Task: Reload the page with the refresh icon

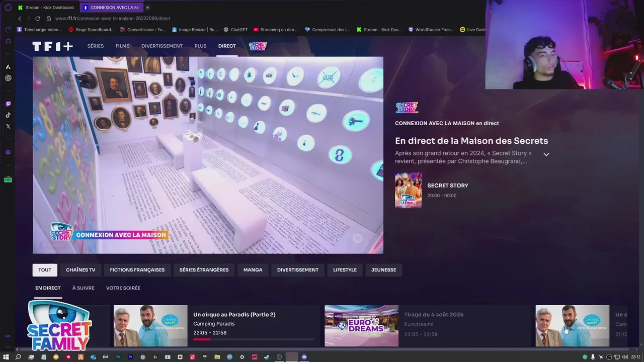Action: pyautogui.click(x=38, y=19)
